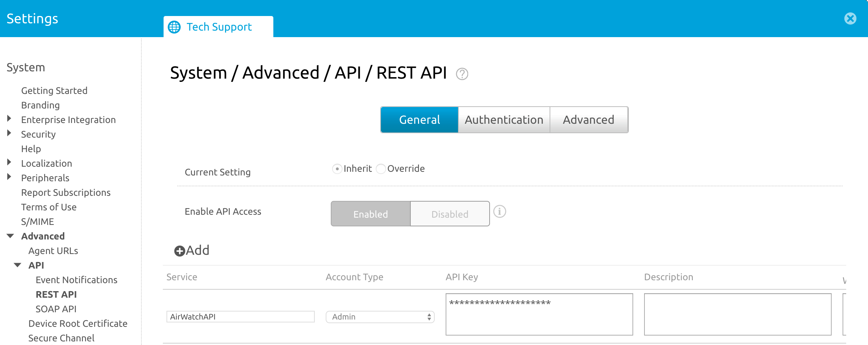Image resolution: width=868 pixels, height=345 pixels.
Task: Select the Override radio button
Action: point(381,169)
